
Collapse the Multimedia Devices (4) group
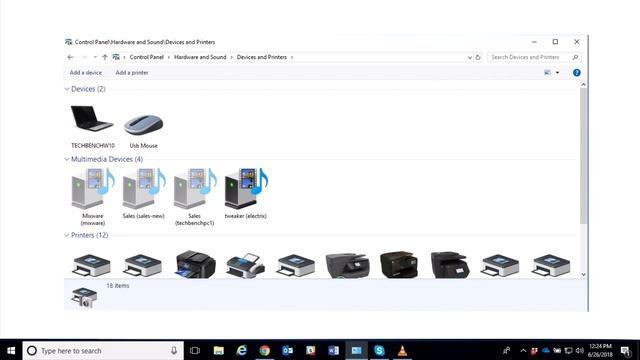(67, 159)
